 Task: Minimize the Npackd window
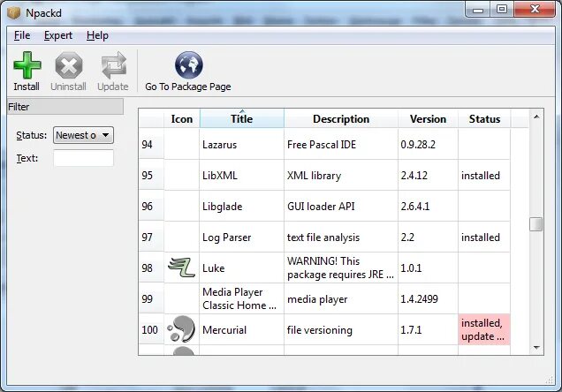point(478,10)
